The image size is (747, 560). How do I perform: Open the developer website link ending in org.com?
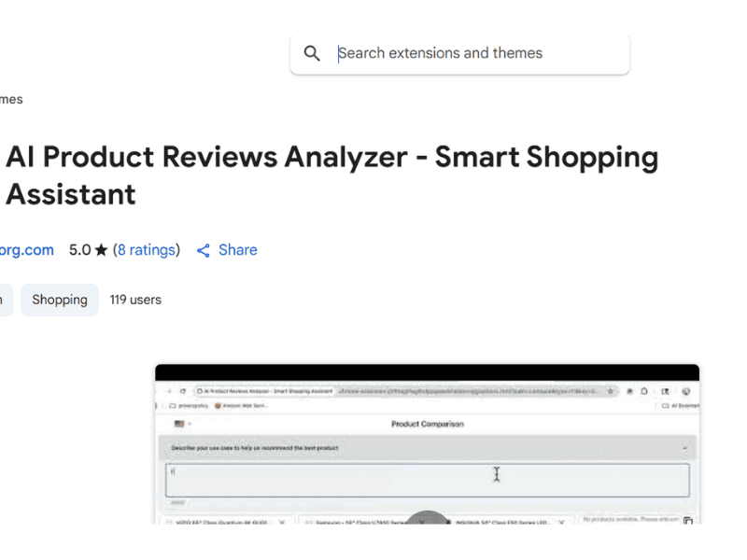(x=26, y=250)
